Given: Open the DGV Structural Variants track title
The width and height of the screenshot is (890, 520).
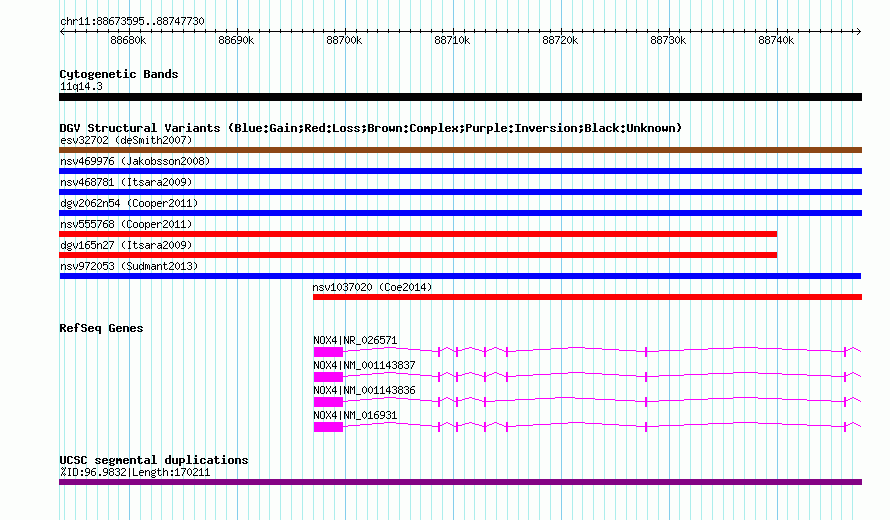Looking at the screenshot, I should (x=371, y=128).
